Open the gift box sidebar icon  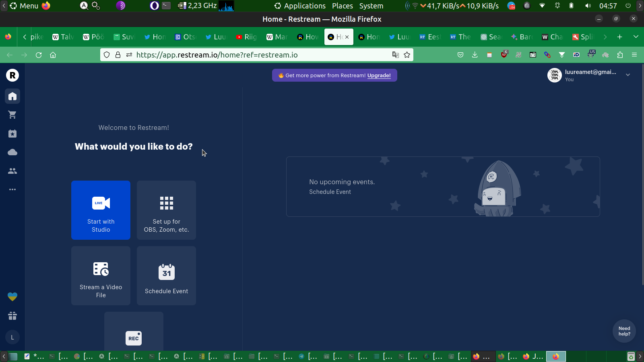[x=12, y=316]
